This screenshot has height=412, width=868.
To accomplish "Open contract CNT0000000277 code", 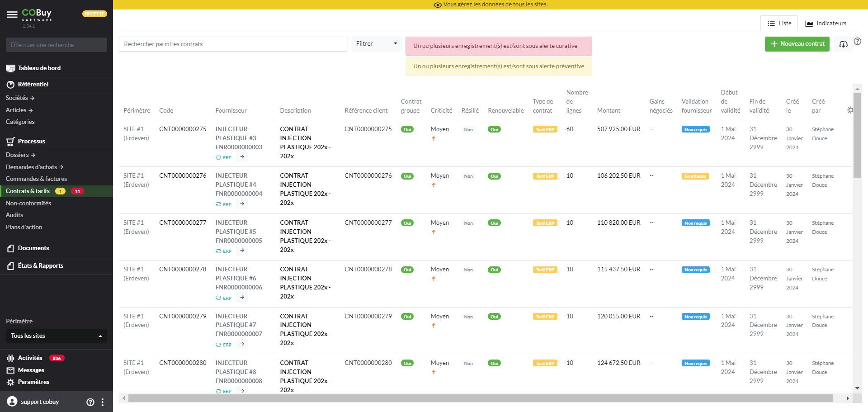I will tap(183, 223).
